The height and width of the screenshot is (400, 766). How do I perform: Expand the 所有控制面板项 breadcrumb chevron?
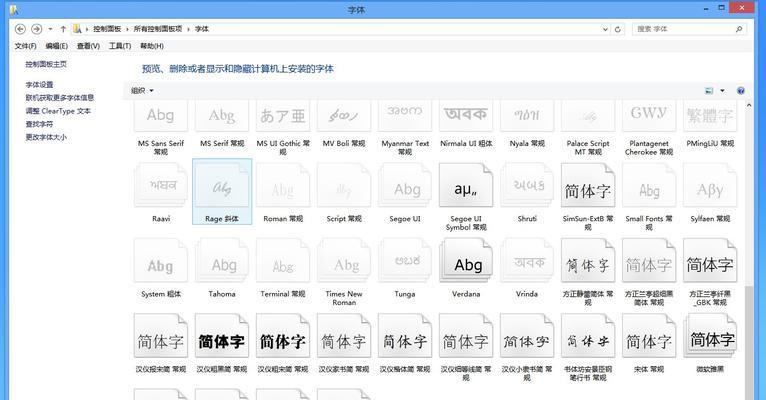tap(189, 29)
